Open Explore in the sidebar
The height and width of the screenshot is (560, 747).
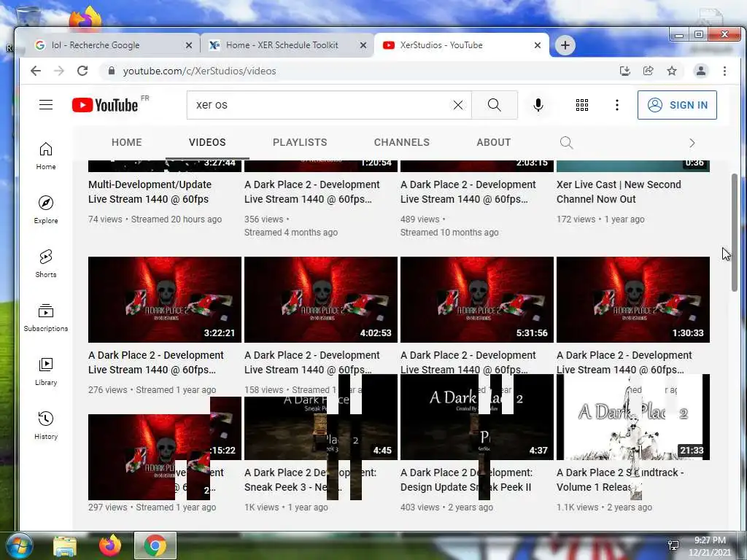pos(46,209)
